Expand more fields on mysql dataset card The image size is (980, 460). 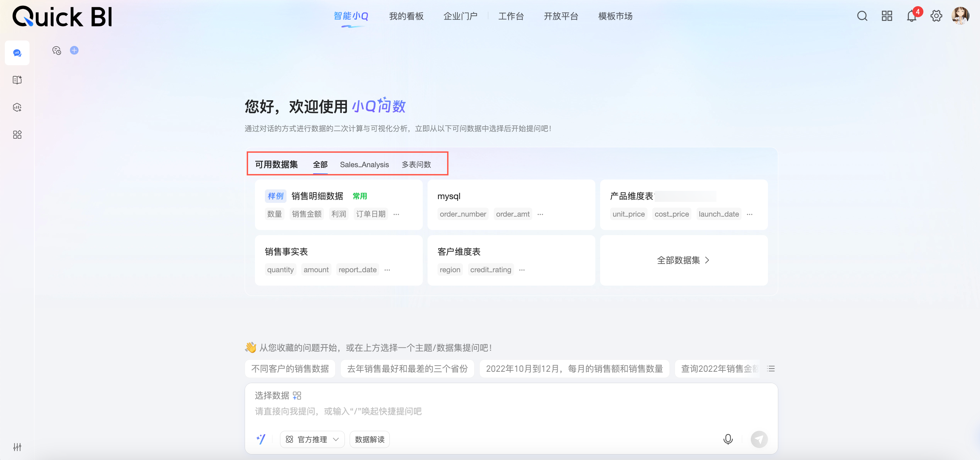pyautogui.click(x=540, y=214)
